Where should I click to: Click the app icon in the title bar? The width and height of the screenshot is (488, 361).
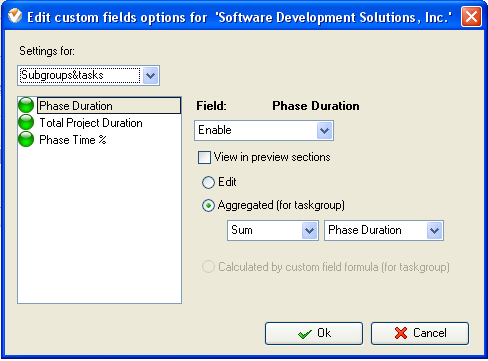[14, 16]
